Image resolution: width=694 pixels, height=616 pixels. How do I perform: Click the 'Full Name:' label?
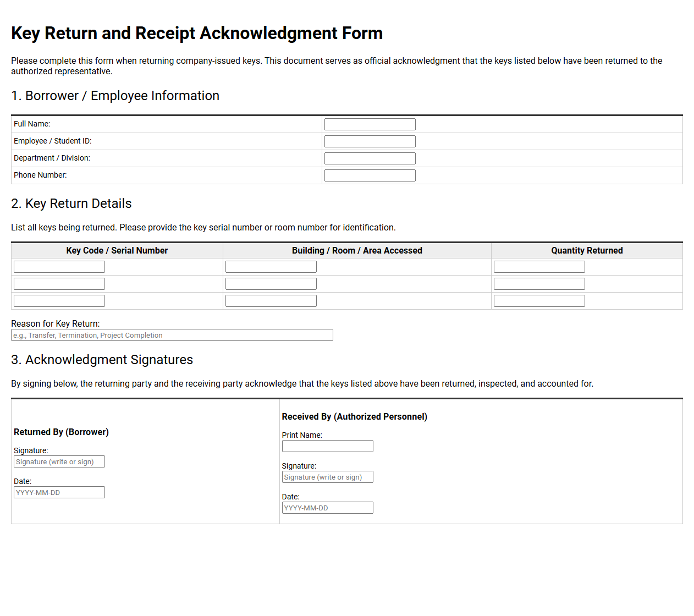[32, 124]
